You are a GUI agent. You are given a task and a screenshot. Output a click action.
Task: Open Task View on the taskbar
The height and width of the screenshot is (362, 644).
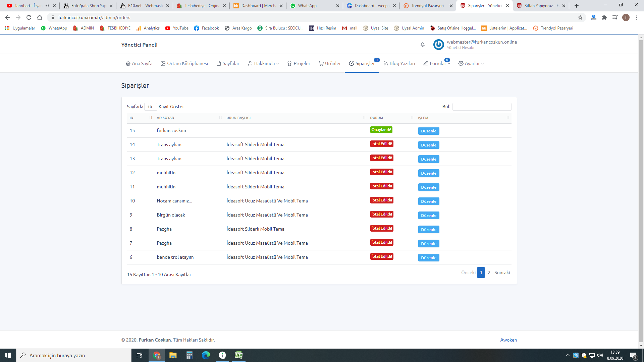point(140,355)
